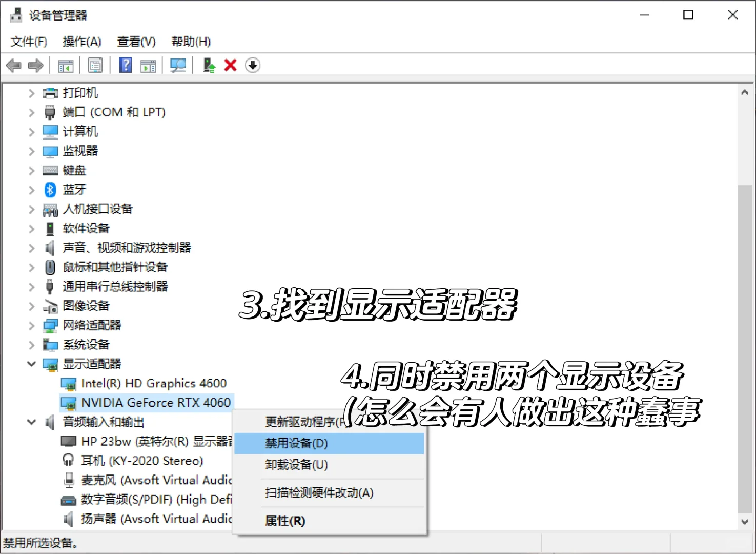Expand the 声音、视频和游戏控制器 node
Viewport: 756px width, 554px height.
31,248
